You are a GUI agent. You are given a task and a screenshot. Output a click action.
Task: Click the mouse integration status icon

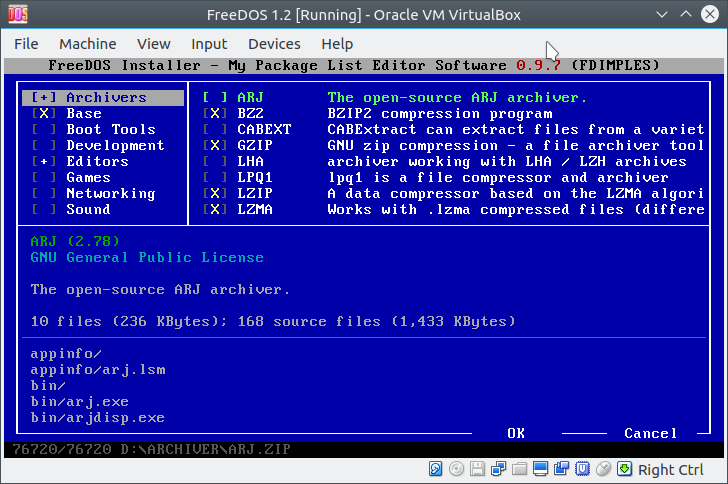pyautogui.click(x=603, y=469)
